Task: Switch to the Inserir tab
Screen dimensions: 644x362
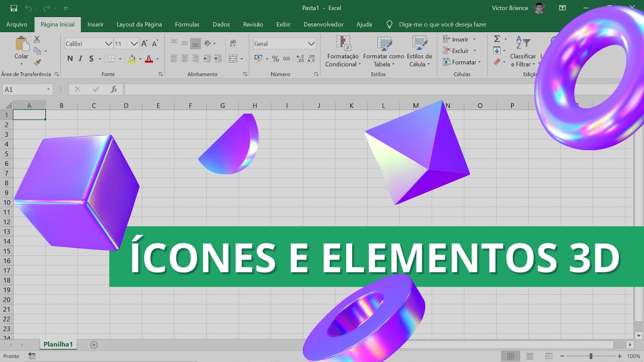Action: [x=96, y=24]
